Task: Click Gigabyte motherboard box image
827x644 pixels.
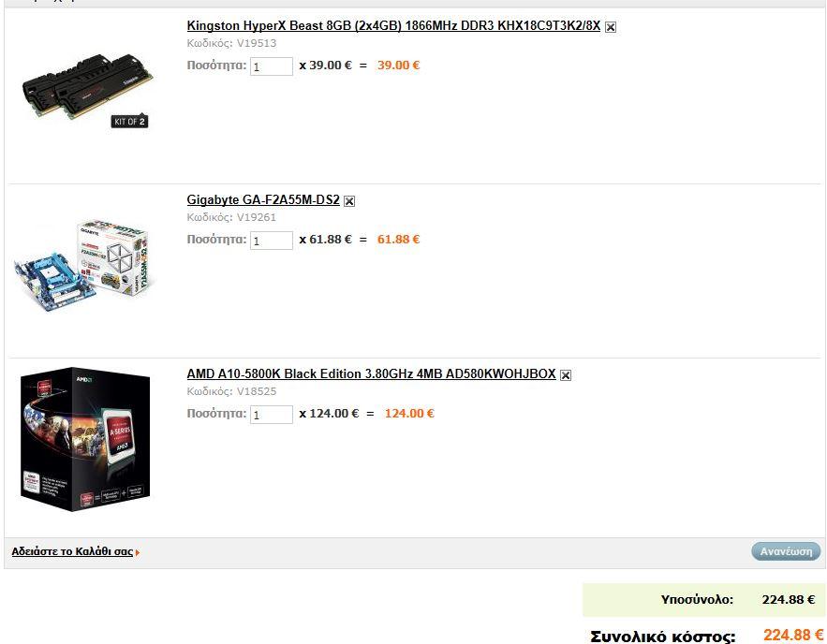Action: click(x=84, y=265)
